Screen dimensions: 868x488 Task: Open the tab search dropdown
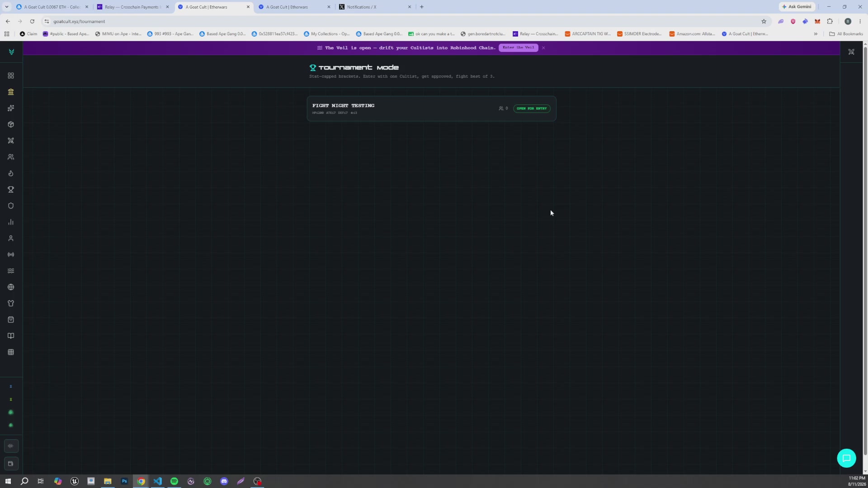pos(7,7)
